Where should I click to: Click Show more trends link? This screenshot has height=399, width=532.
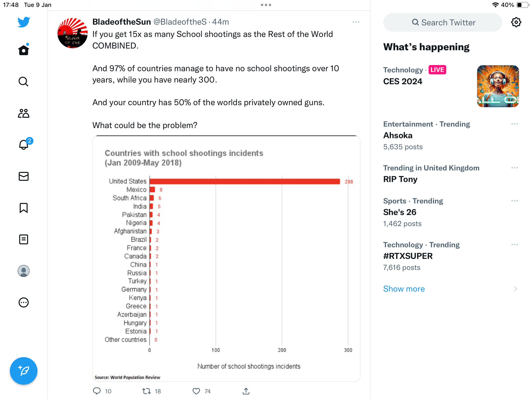click(404, 289)
